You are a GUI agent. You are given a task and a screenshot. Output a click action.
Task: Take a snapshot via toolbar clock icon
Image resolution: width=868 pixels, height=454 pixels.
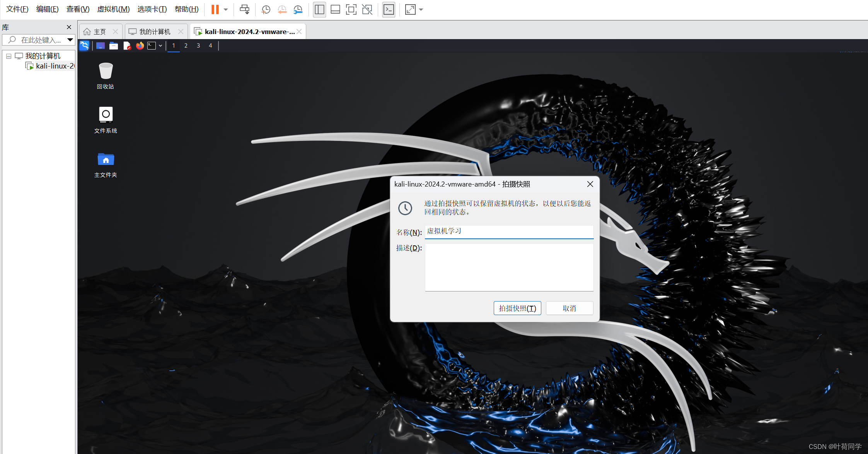coord(266,10)
